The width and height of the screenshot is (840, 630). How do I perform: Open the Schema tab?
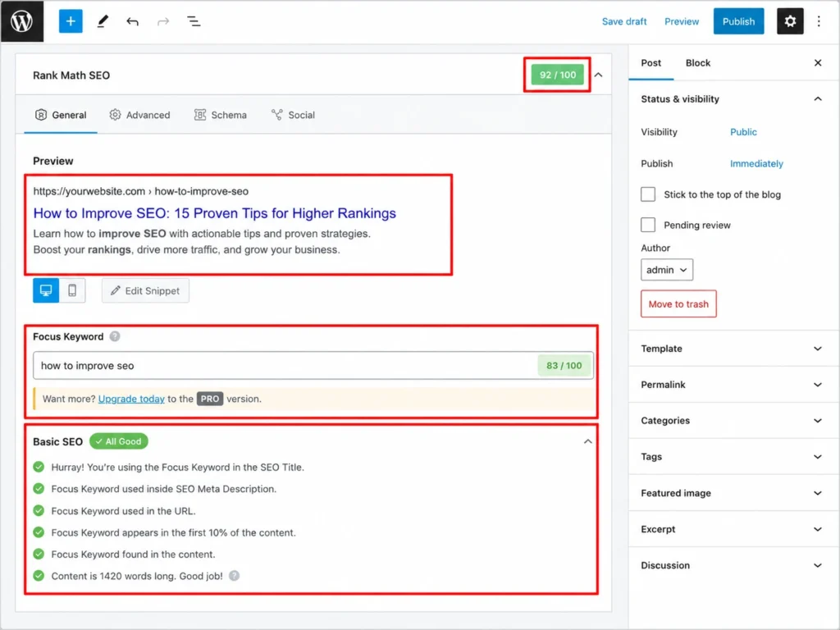[221, 115]
